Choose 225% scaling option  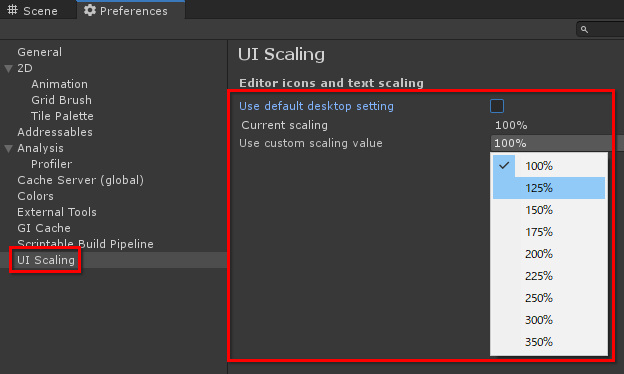(549, 275)
